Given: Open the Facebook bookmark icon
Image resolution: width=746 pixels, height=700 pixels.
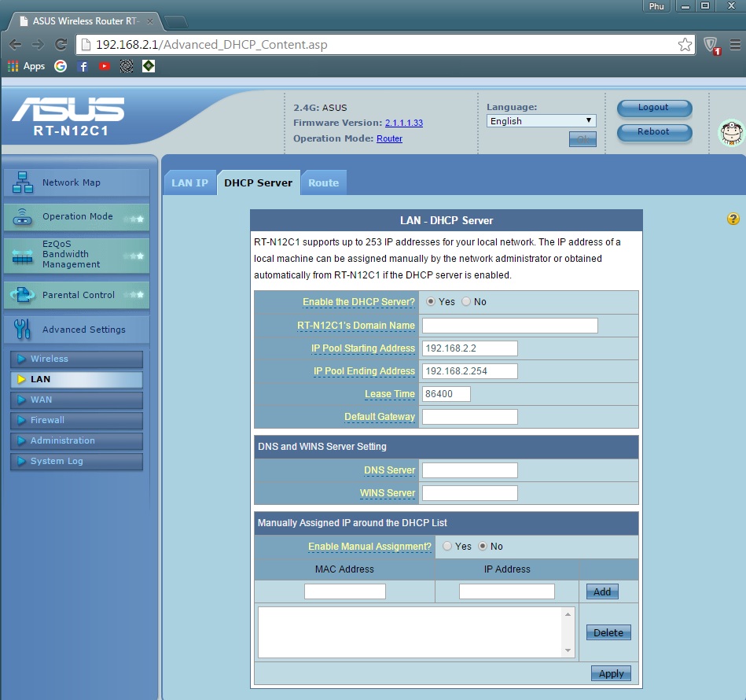Looking at the screenshot, I should pyautogui.click(x=83, y=66).
